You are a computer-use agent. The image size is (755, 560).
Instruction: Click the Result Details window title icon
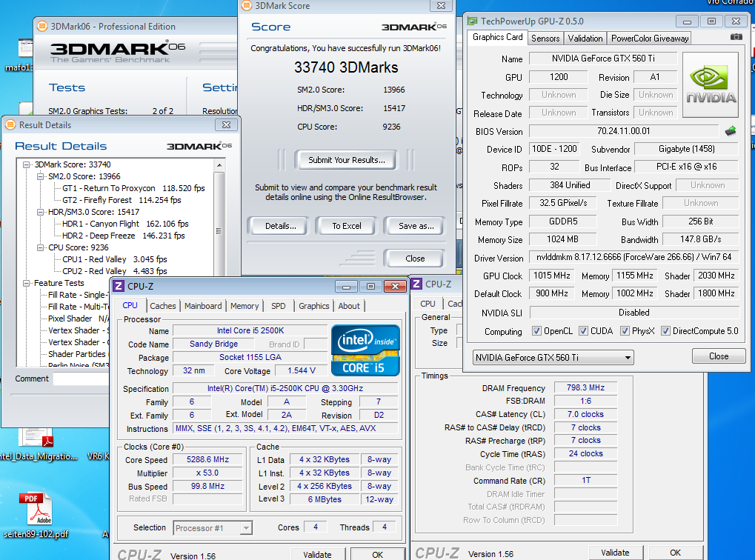(x=10, y=124)
